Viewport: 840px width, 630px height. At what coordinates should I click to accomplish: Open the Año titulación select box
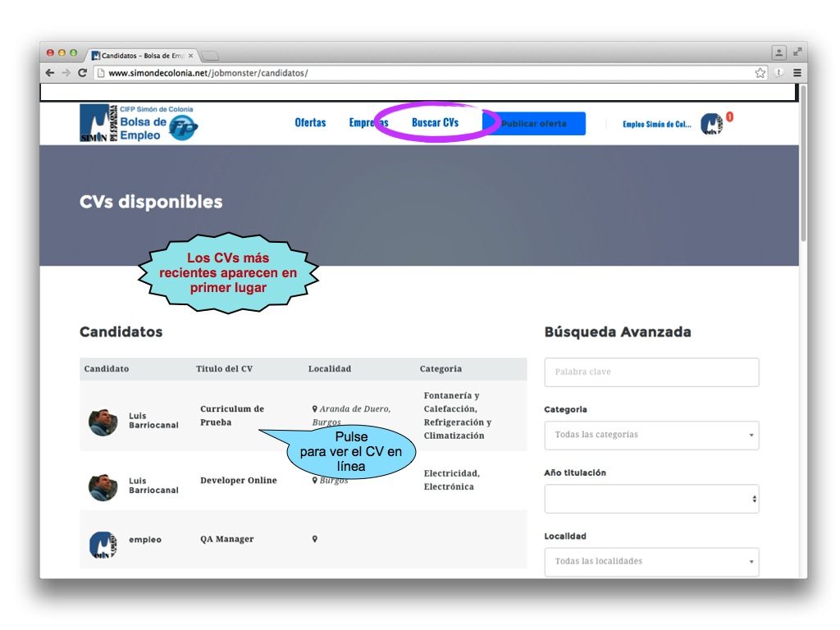[651, 499]
